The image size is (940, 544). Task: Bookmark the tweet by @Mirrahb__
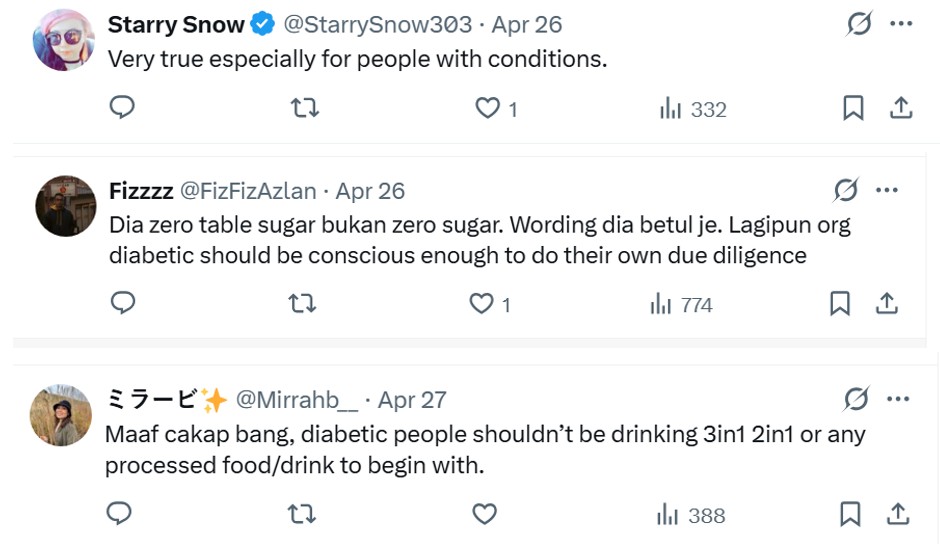tap(850, 514)
